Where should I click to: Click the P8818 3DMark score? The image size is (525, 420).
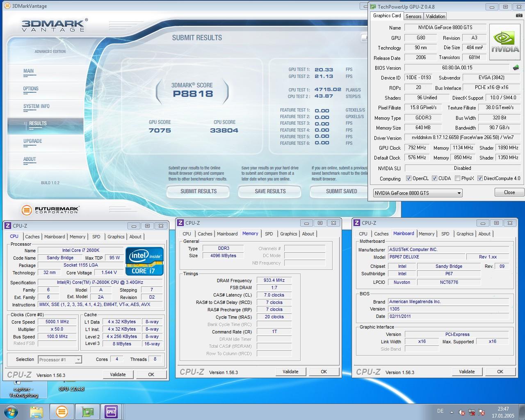click(x=193, y=94)
